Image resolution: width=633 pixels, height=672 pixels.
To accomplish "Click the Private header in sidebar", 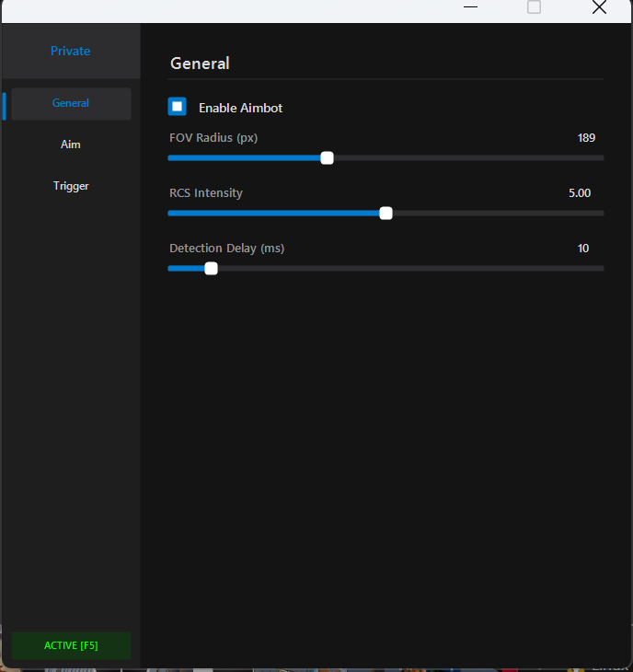I will pos(71,51).
